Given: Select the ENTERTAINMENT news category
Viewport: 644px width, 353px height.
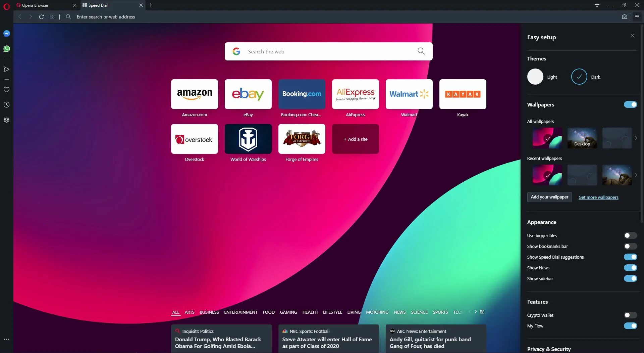Looking at the screenshot, I should tap(241, 312).
